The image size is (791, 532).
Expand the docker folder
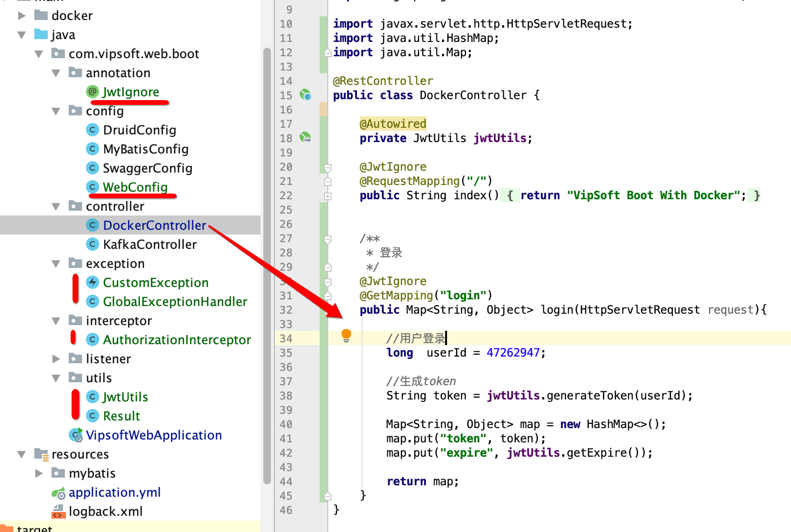pos(21,15)
